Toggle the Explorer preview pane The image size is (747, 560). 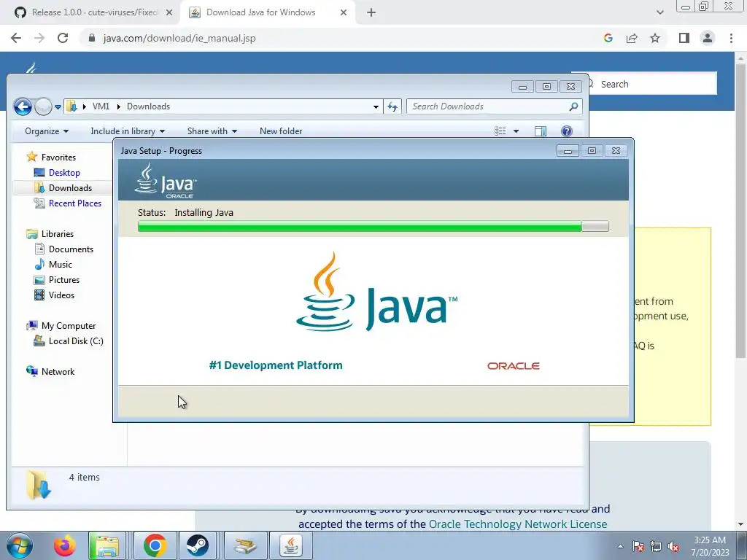point(541,131)
